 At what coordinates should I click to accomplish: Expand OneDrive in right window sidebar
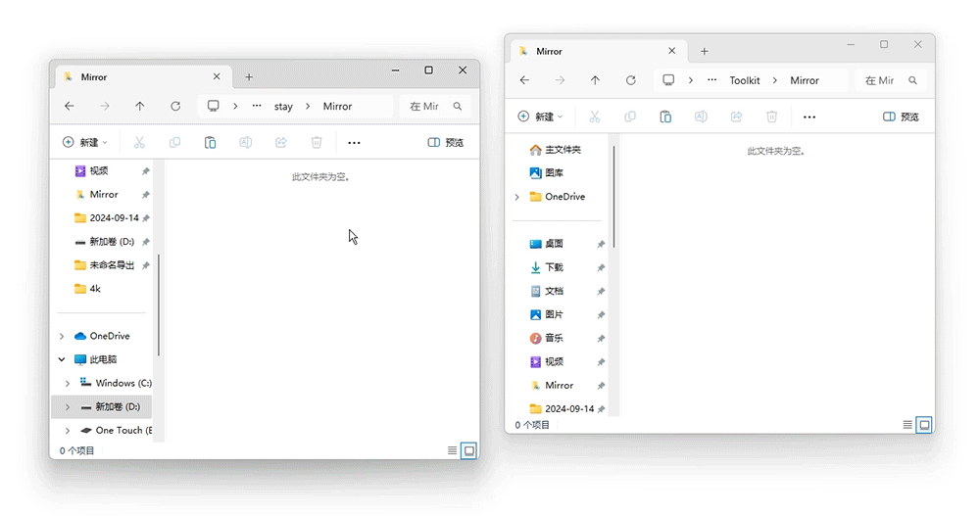(517, 197)
